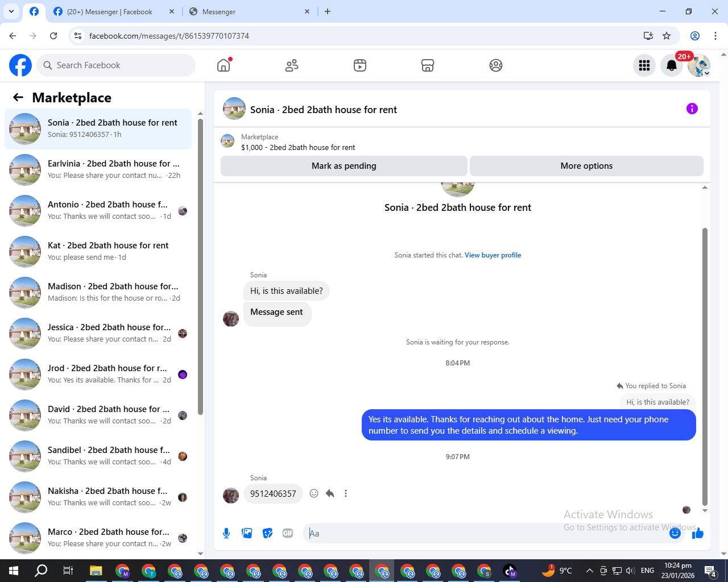
Task: Open the View buyer profile link
Action: tap(493, 255)
